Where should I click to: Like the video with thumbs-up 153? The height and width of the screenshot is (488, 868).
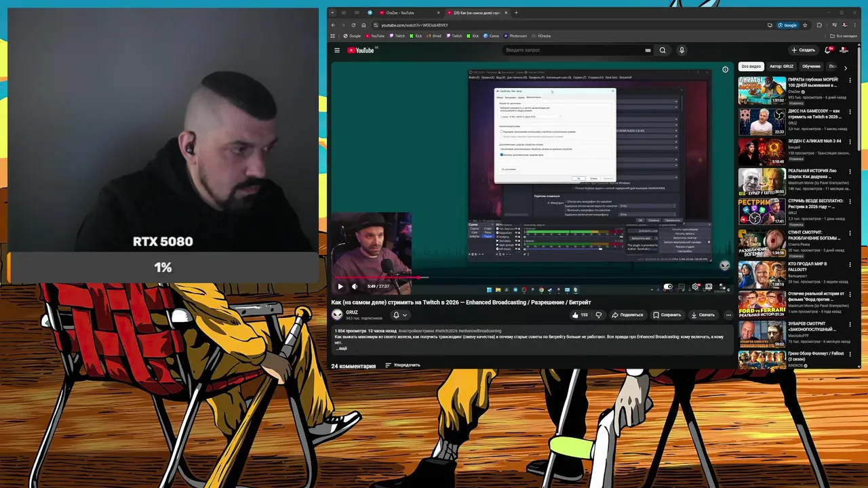click(579, 314)
